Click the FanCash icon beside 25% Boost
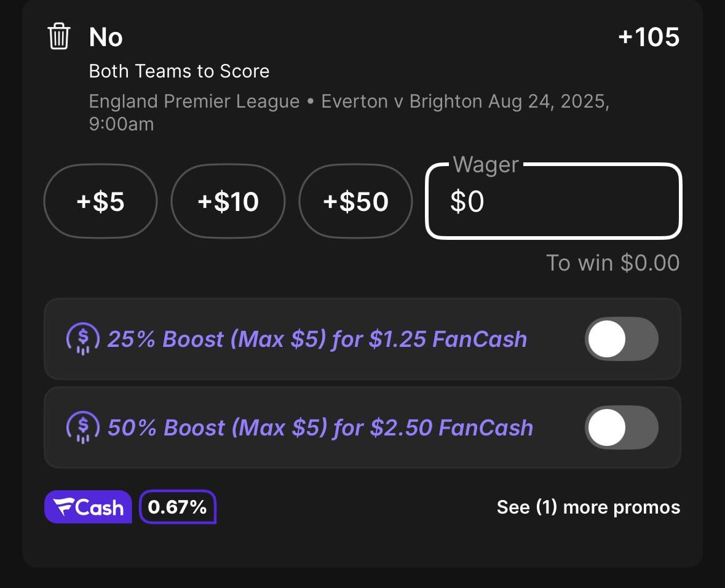725x588 pixels. click(83, 339)
